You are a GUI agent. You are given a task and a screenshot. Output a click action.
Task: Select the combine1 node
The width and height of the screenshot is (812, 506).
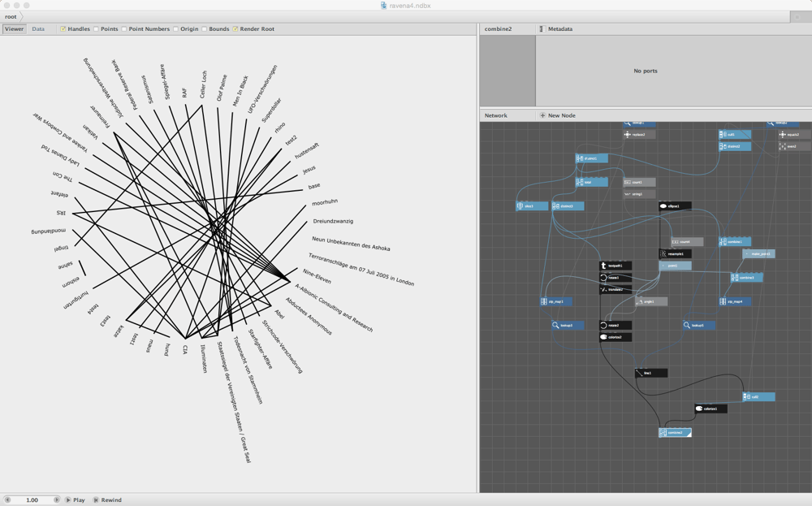[x=734, y=242]
